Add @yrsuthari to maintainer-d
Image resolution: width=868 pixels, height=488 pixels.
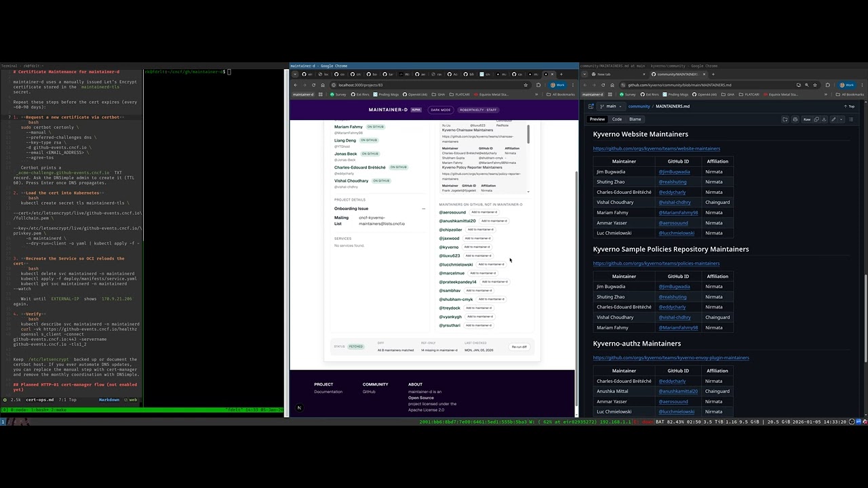click(477, 325)
